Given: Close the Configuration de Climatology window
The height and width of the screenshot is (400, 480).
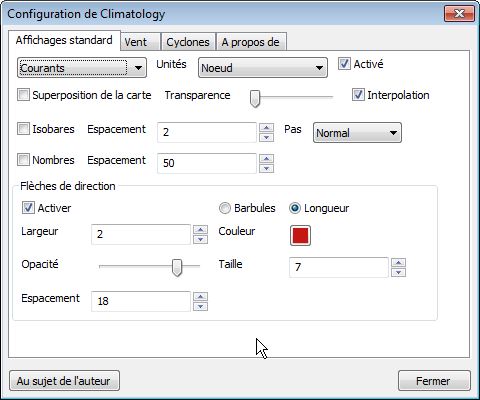Looking at the screenshot, I should pyautogui.click(x=459, y=14).
